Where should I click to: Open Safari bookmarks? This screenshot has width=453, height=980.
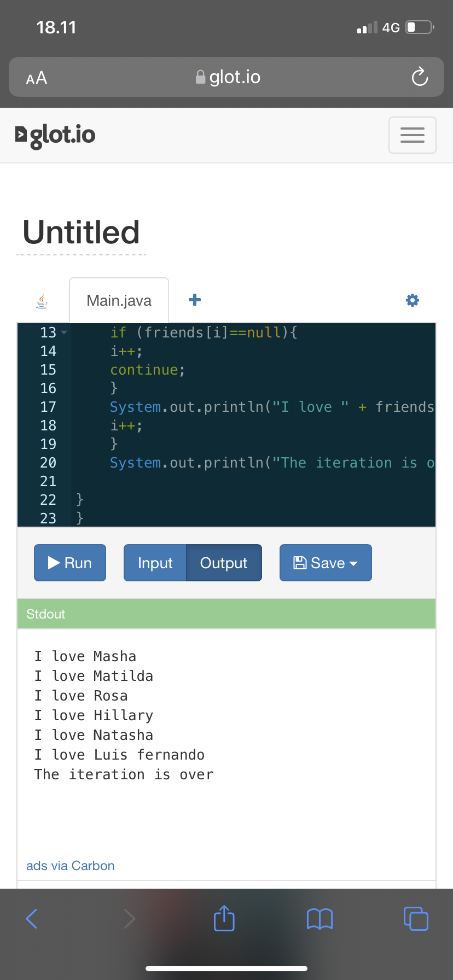[x=320, y=919]
